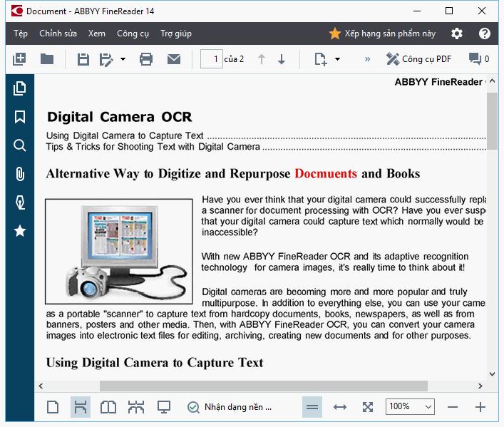Enter full screen presentation view

click(x=164, y=407)
